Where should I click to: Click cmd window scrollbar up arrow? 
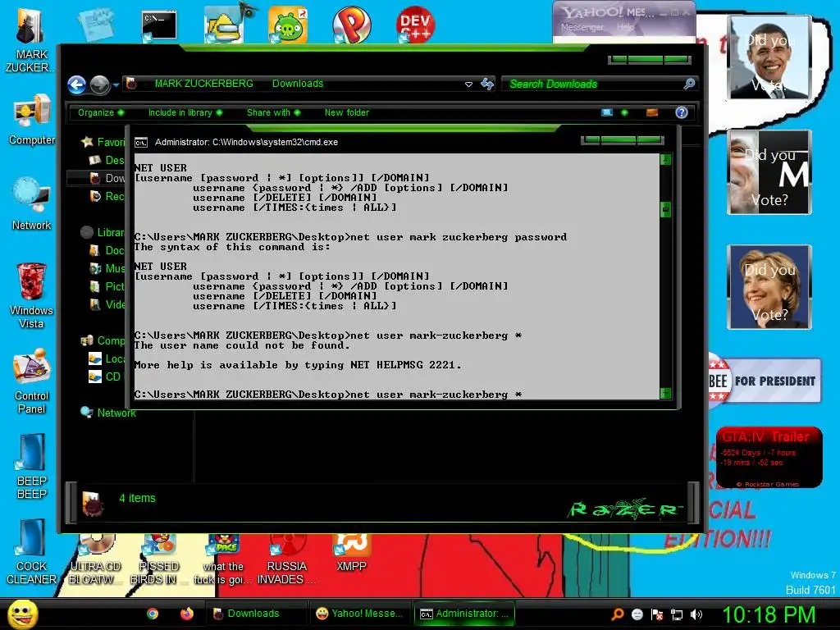(x=665, y=160)
